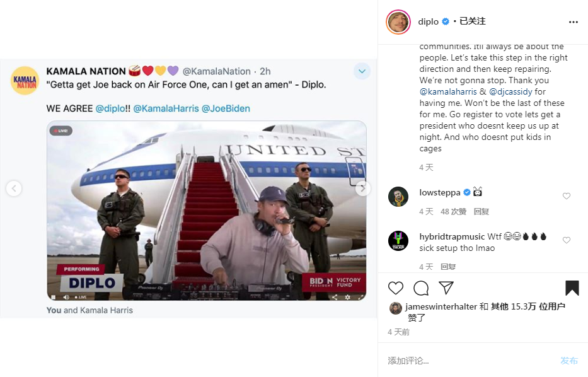Open the @djcassidy mention link
Viewport: 588px width, 377px height.
click(x=510, y=91)
